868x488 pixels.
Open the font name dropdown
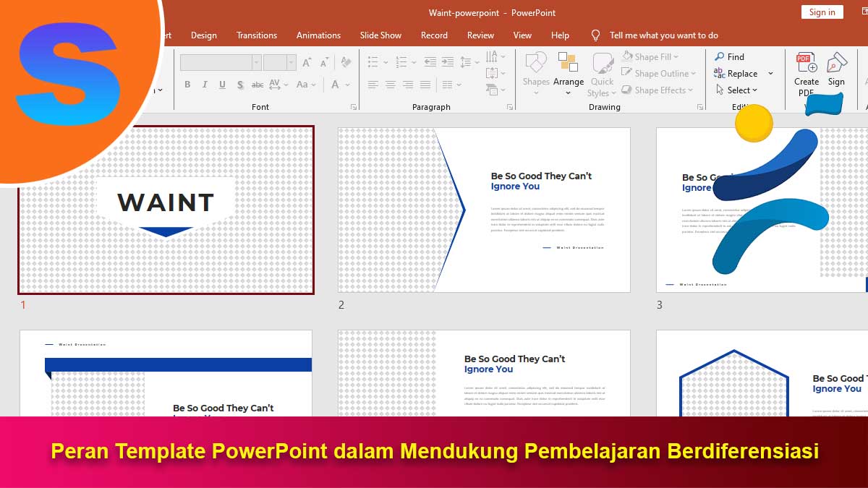pos(256,63)
